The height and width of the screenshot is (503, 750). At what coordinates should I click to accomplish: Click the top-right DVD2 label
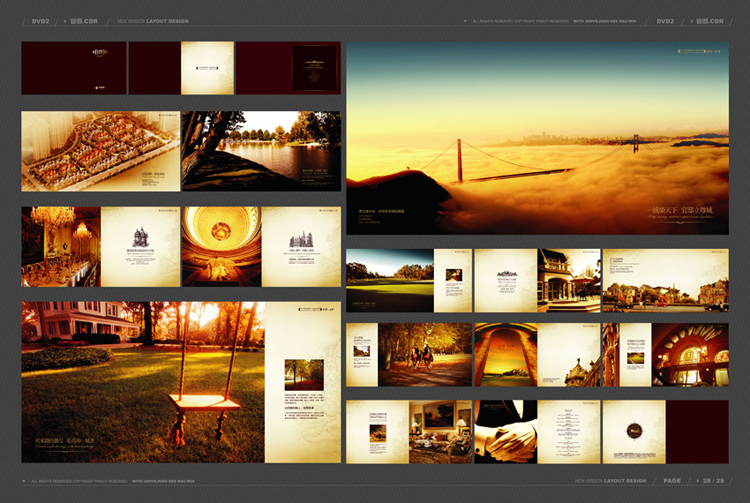point(665,21)
